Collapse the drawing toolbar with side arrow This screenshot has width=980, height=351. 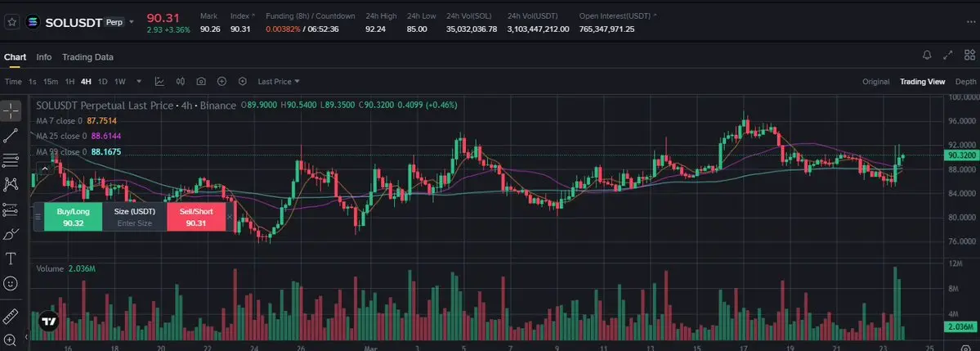[26, 336]
